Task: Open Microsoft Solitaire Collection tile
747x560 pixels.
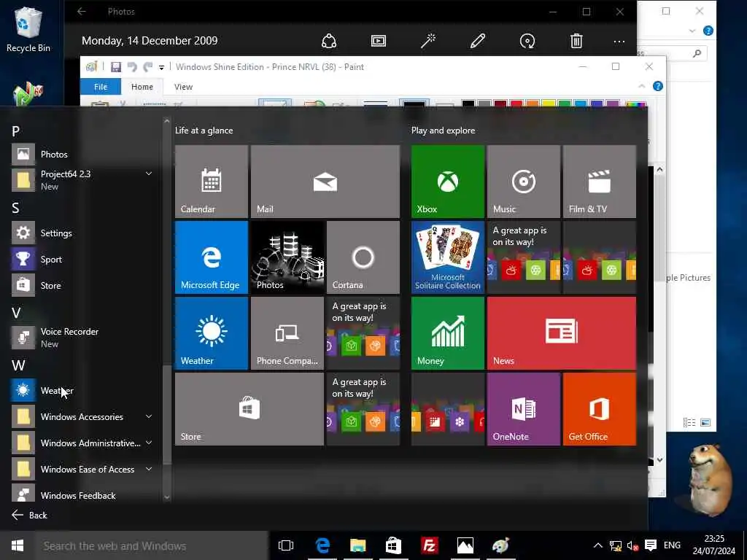Action: click(x=448, y=257)
